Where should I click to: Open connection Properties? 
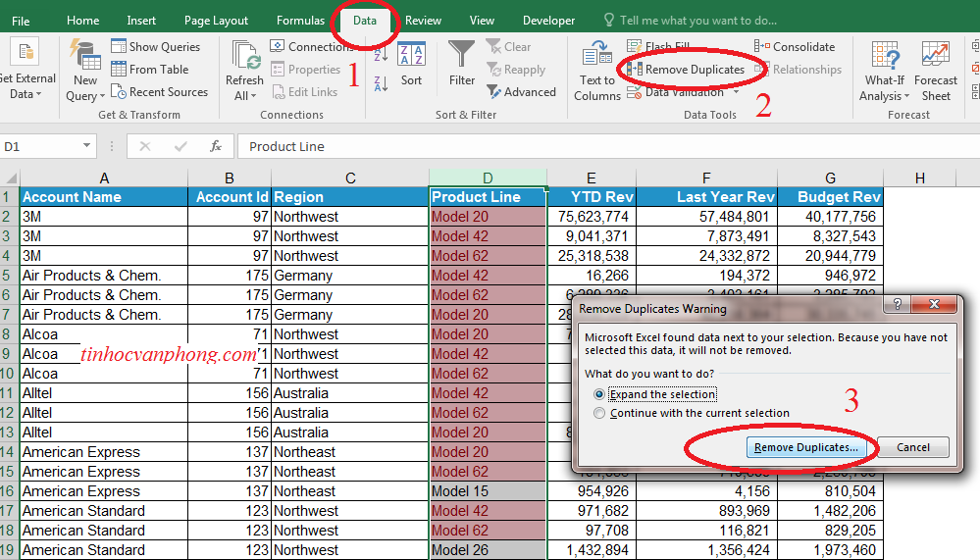tap(306, 70)
